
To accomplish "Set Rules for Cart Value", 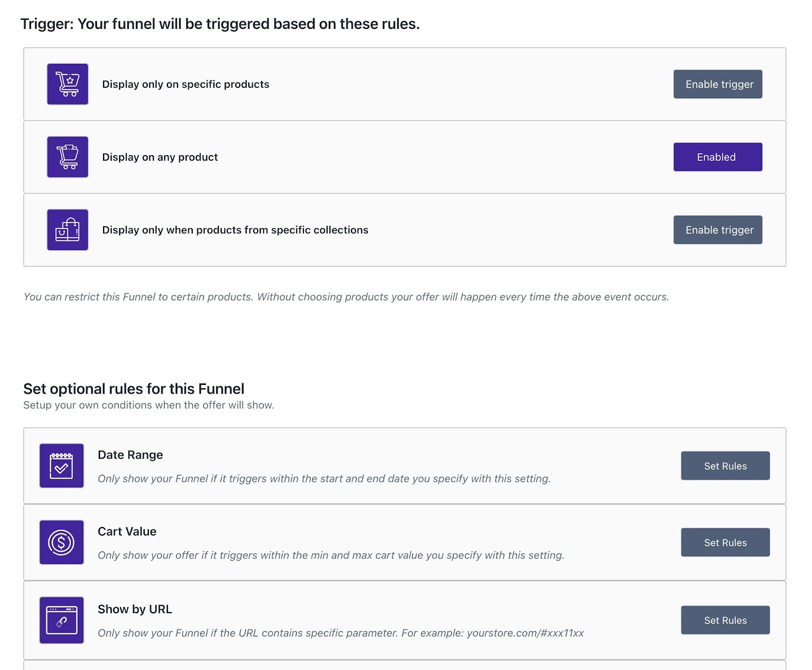I will tap(725, 542).
